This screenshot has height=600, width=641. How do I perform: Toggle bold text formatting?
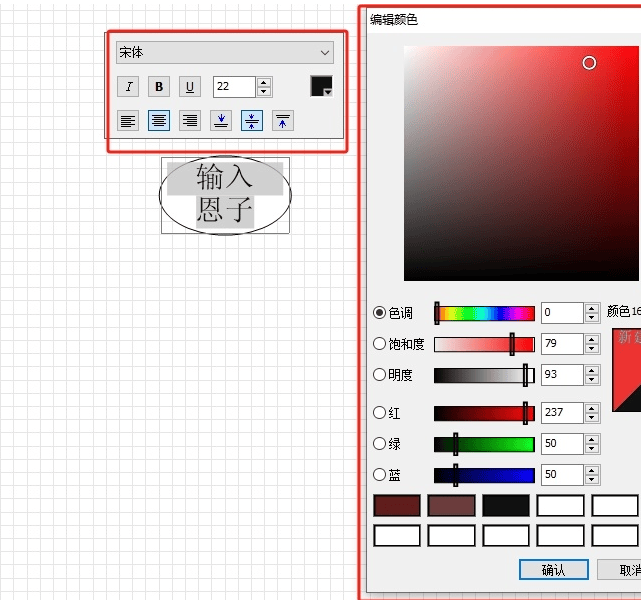click(x=159, y=86)
